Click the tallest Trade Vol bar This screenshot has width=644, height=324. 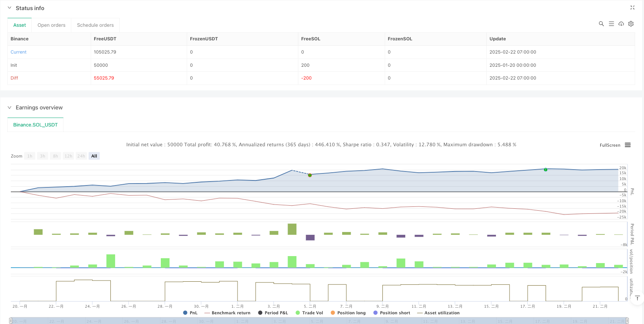(x=111, y=261)
